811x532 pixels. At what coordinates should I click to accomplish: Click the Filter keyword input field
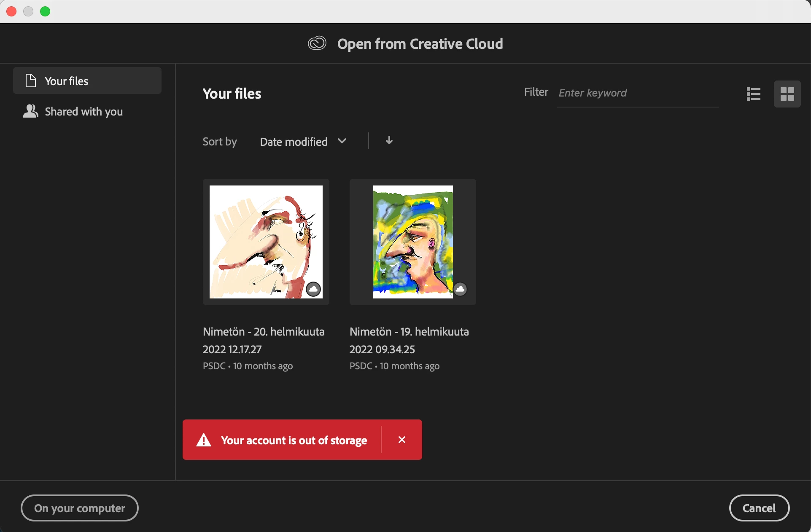637,93
